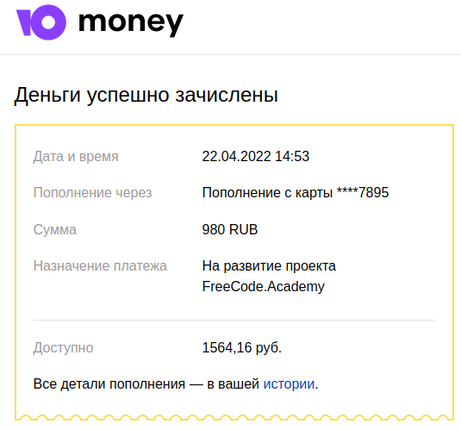Select the amount "980 RUB"
Viewport: 461px width, 430px height.
(230, 229)
